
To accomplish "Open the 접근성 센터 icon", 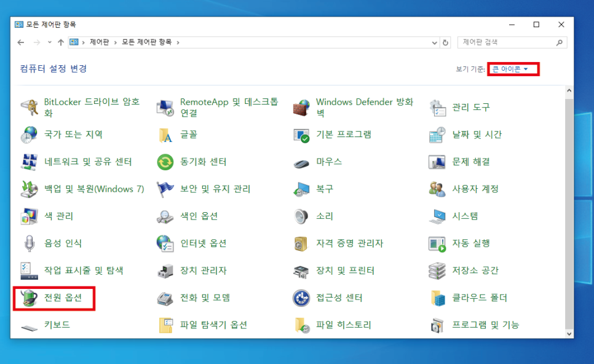I will click(x=301, y=298).
